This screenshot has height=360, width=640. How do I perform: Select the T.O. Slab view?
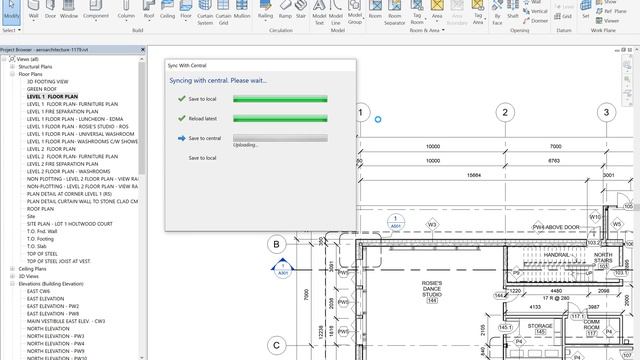tap(36, 247)
